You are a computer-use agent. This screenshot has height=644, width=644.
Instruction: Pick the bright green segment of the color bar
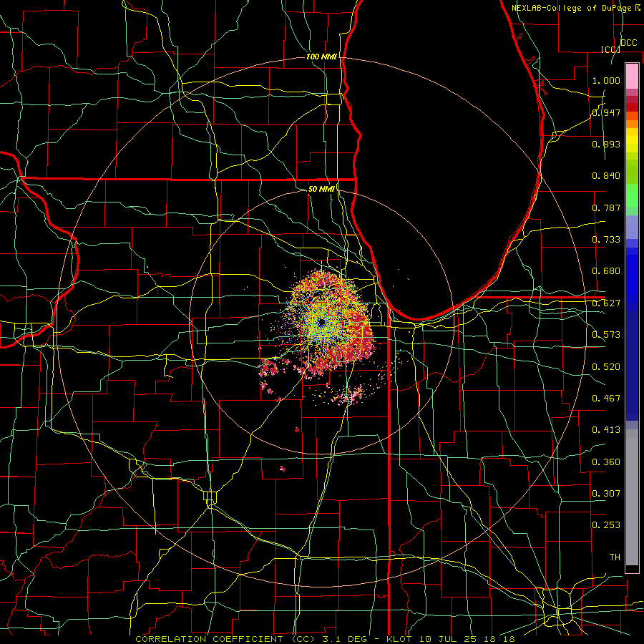pyautogui.click(x=632, y=195)
